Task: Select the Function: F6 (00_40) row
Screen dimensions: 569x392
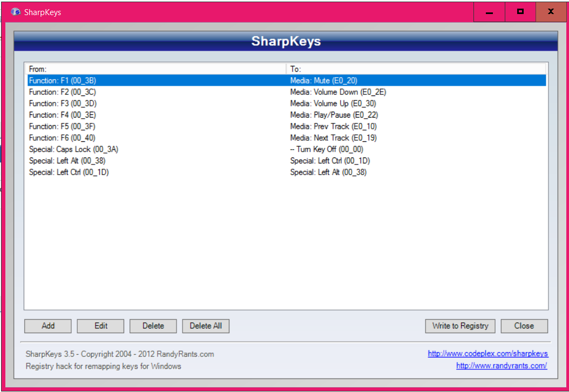Action: tap(287, 137)
